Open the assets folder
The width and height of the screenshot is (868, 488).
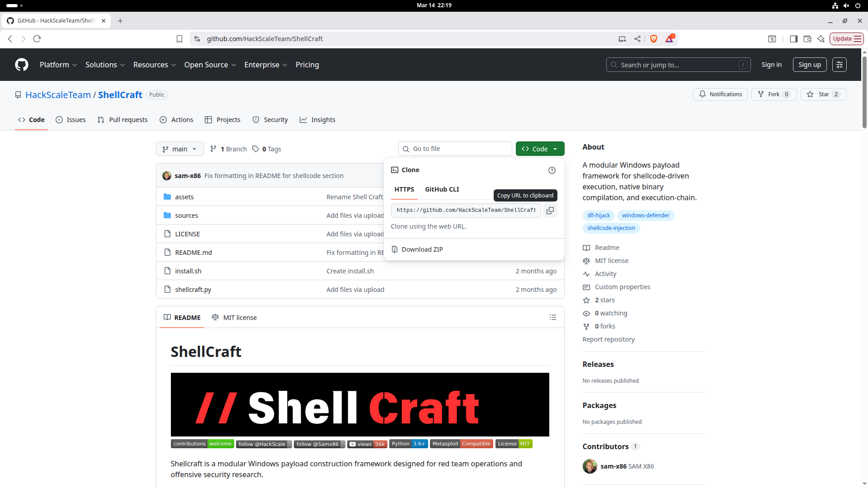[x=184, y=197]
